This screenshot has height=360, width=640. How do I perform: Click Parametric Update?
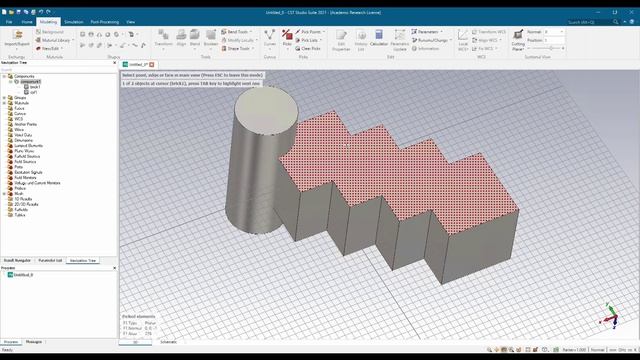(x=400, y=40)
